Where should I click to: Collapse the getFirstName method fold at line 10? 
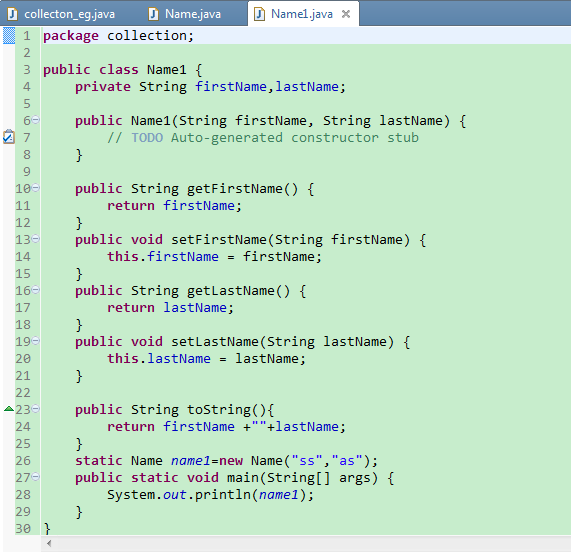click(35, 187)
